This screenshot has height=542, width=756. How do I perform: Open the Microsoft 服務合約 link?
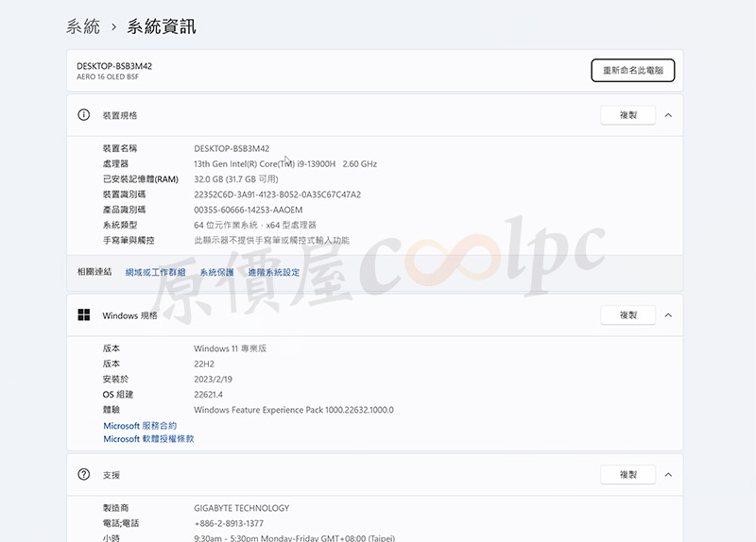140,426
